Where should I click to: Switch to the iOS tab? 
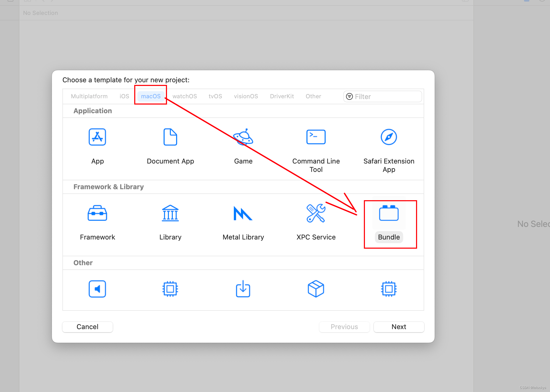click(123, 96)
